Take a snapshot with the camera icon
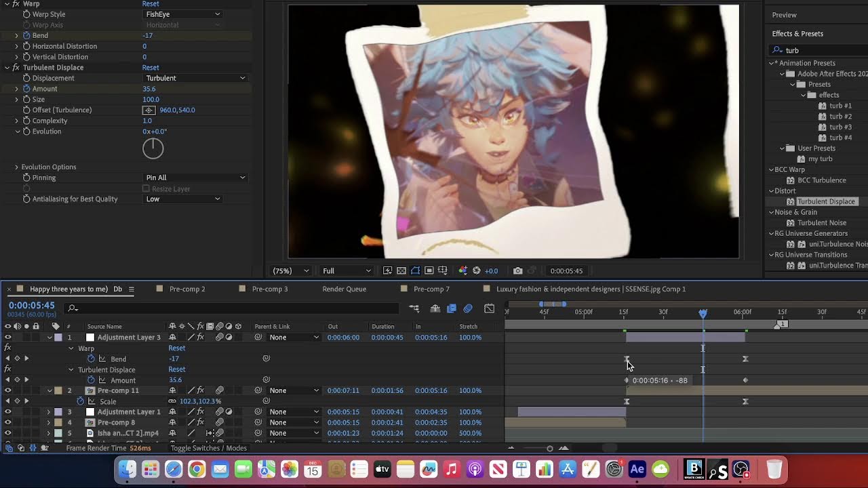 pos(518,270)
